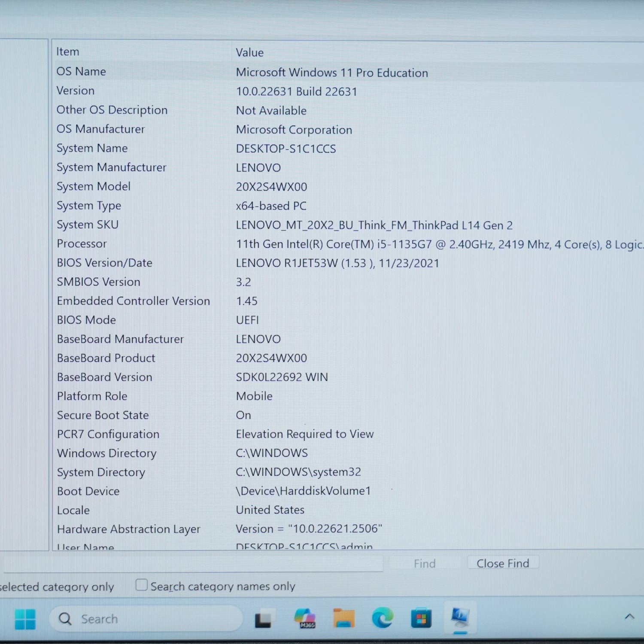Screen dimensions: 644x644
Task: Open the Windows Start menu
Action: (25, 619)
